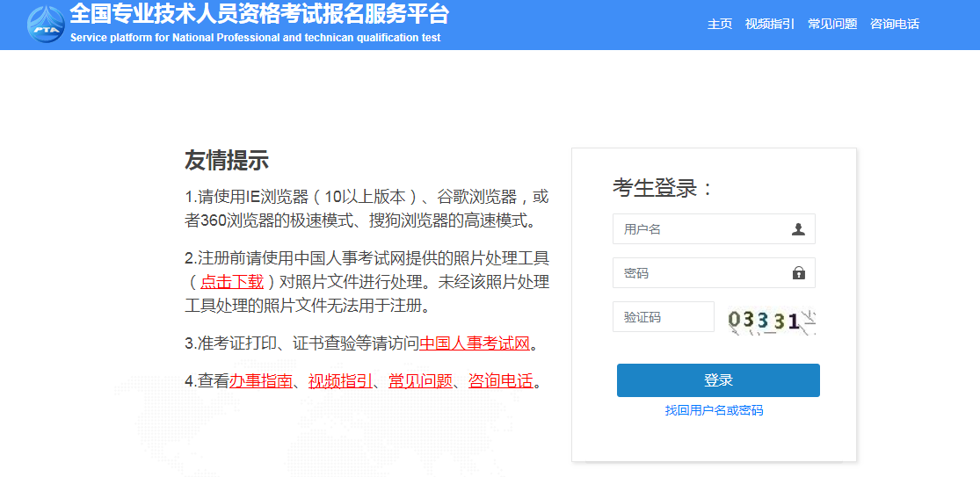Click into the 验证码 input box

[664, 317]
